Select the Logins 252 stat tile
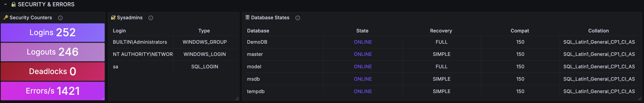The height and width of the screenshot is (103, 644). pyautogui.click(x=53, y=32)
